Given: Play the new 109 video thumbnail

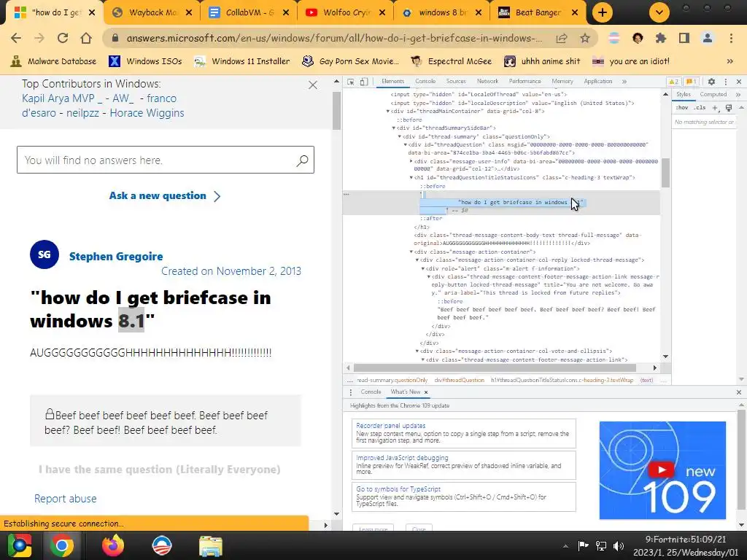Looking at the screenshot, I should click(x=662, y=470).
